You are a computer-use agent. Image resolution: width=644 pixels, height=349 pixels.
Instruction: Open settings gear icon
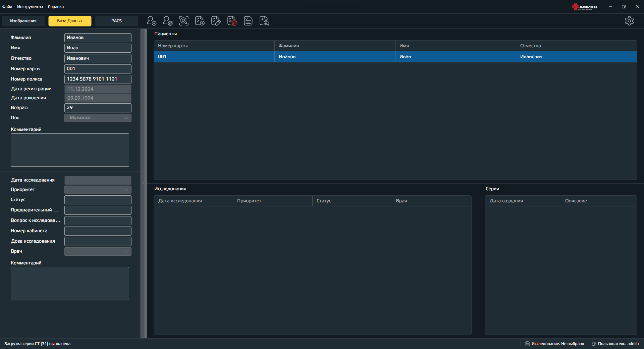(x=629, y=21)
